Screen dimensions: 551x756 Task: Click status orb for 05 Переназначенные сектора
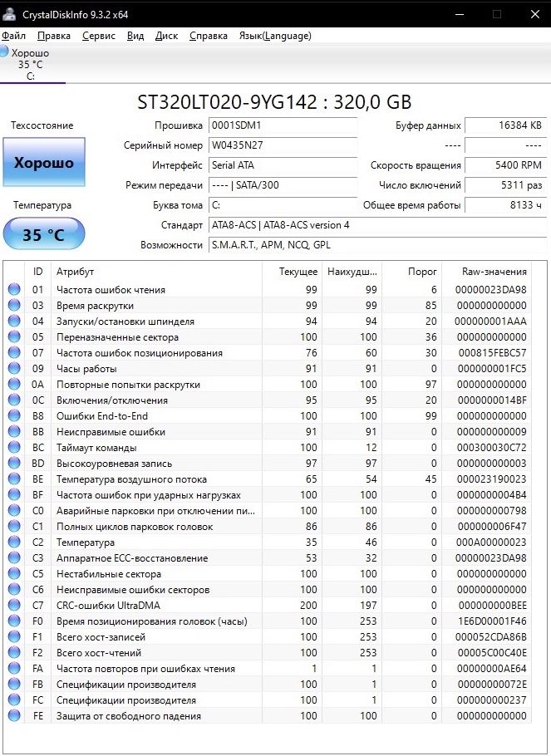coord(14,336)
